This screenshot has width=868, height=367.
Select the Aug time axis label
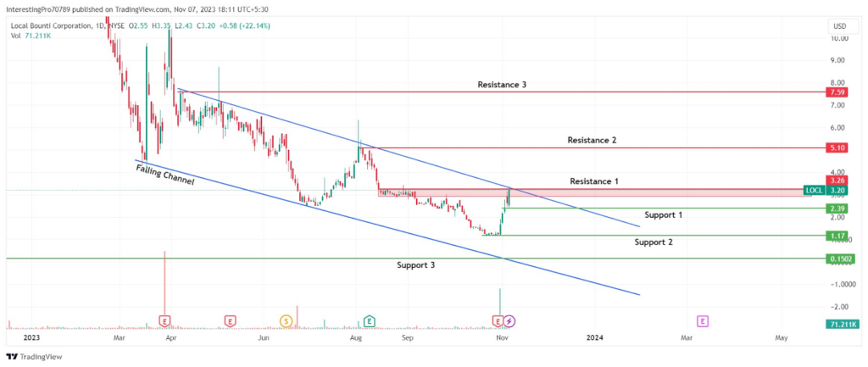pos(357,337)
